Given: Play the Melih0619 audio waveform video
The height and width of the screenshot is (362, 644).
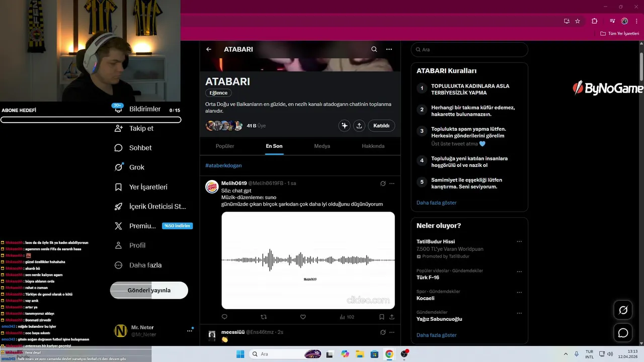Looking at the screenshot, I should pyautogui.click(x=308, y=260).
